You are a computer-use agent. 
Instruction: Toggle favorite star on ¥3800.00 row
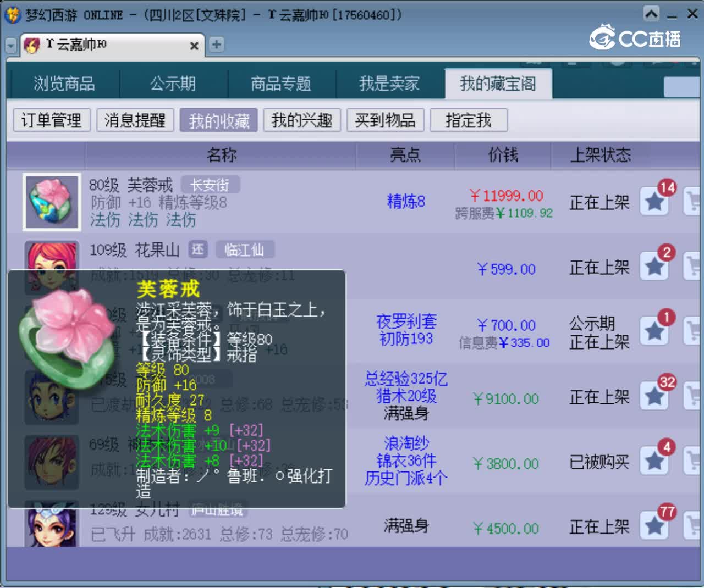[x=654, y=462]
